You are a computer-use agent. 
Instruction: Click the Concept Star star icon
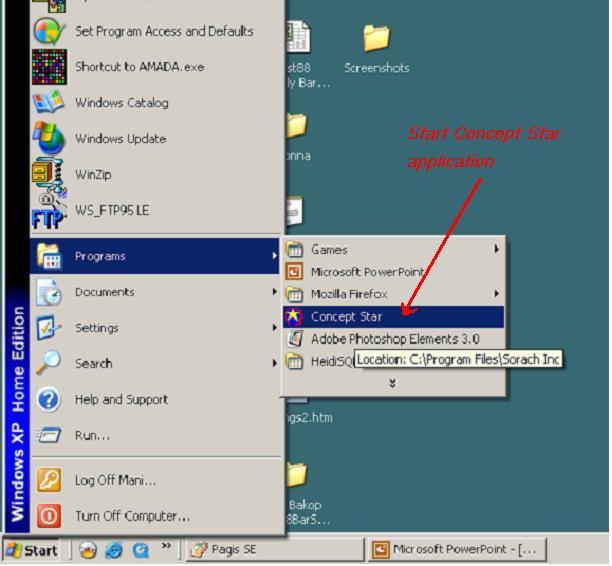point(294,316)
